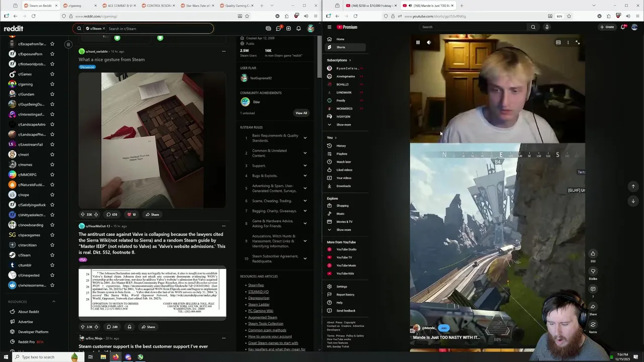Image resolution: width=644 pixels, height=362 pixels.
Task: Open comments on the Short
Action: click(593, 289)
